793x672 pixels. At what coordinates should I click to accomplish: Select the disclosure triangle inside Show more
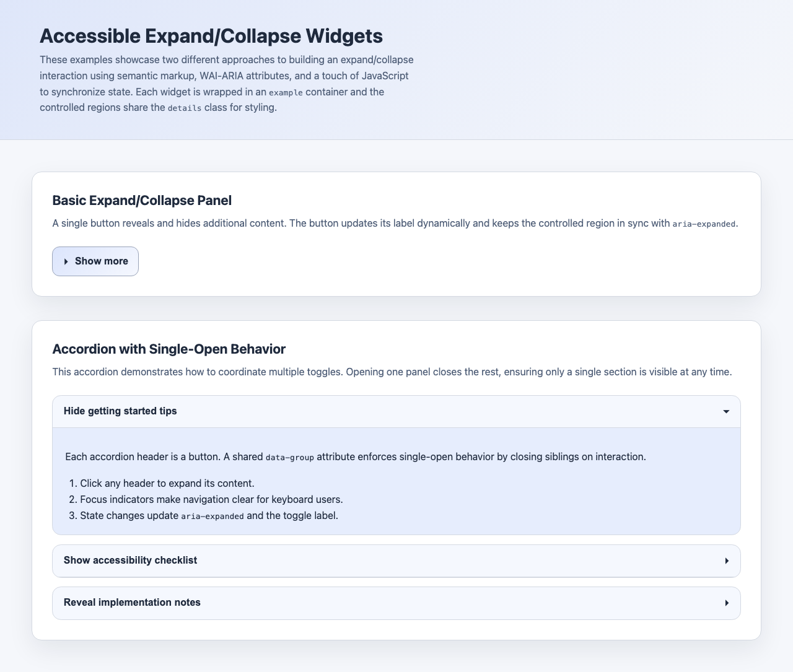pos(66,261)
